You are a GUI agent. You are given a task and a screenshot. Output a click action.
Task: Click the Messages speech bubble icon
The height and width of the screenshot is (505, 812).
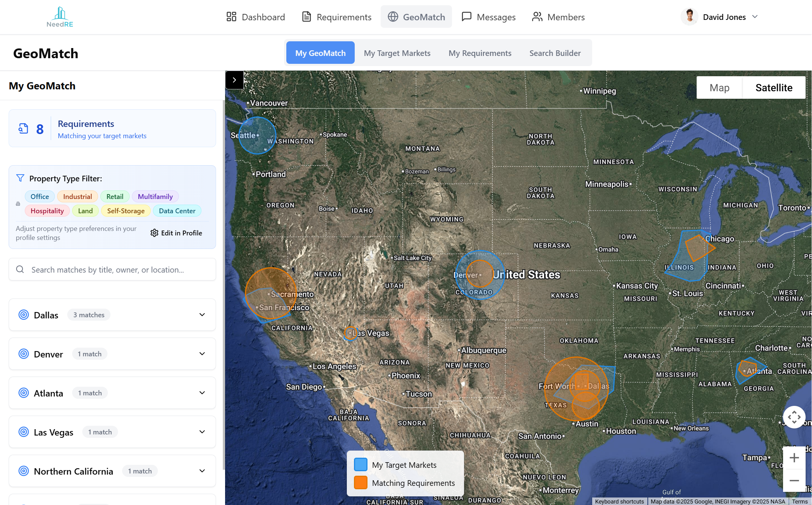[466, 17]
